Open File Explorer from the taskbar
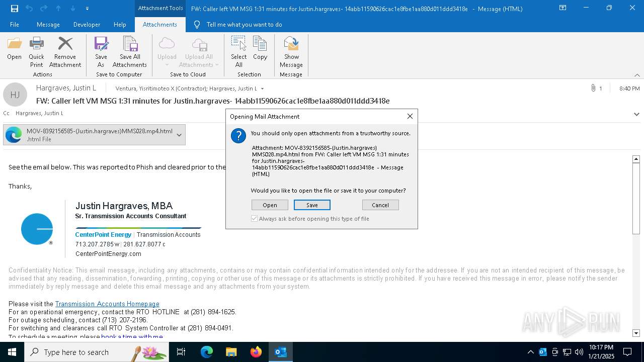644x362 pixels. (231, 352)
